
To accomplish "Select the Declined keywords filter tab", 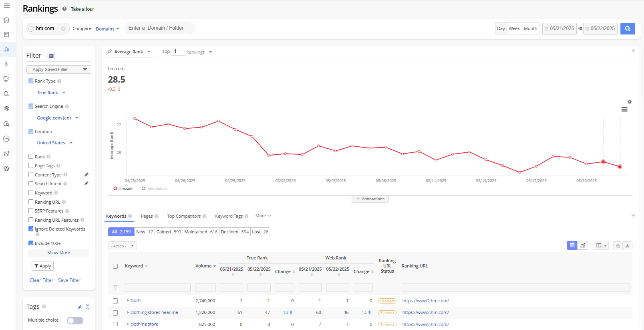I will click(x=235, y=232).
